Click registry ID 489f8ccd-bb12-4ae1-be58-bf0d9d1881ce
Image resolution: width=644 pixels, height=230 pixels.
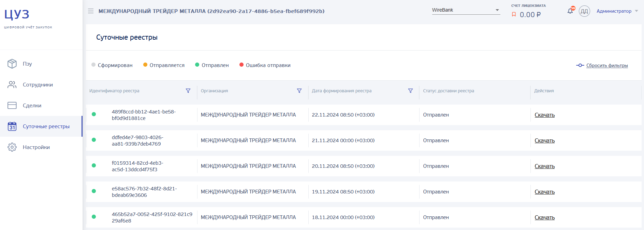(144, 115)
